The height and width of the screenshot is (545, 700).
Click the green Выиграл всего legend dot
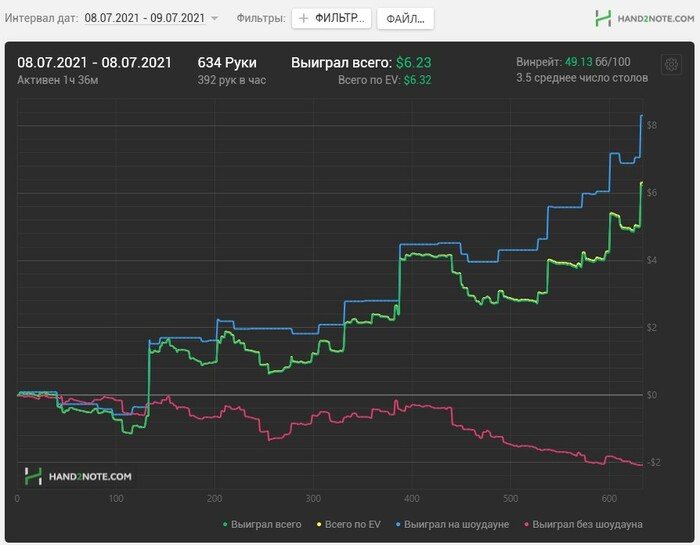point(225,524)
